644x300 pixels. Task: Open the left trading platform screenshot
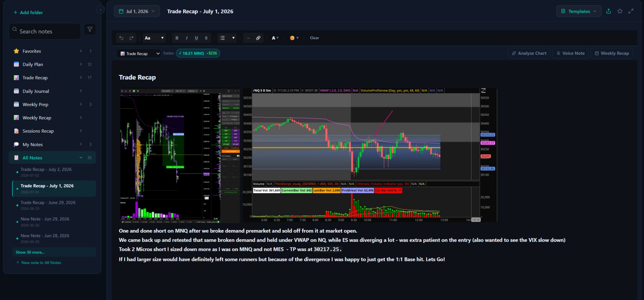point(180,156)
